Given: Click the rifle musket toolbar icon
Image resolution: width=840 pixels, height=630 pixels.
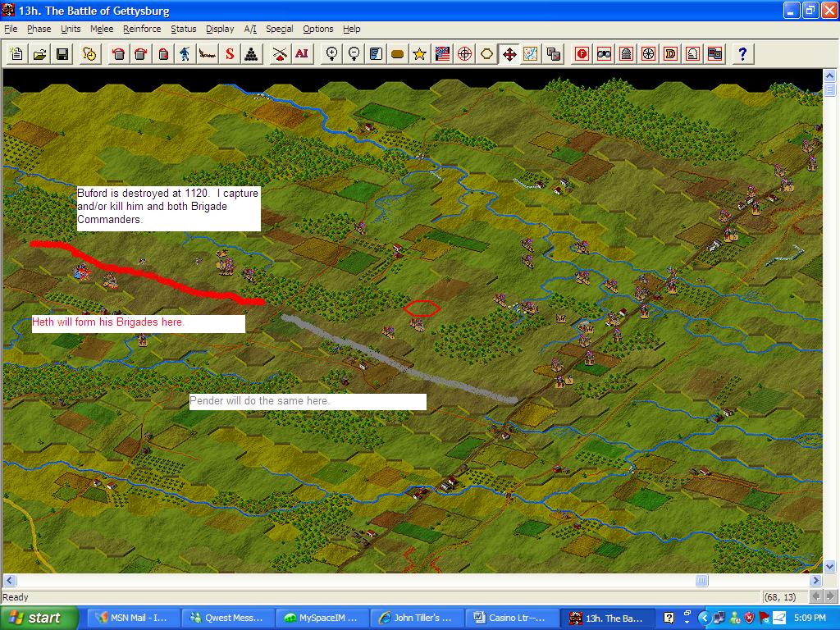Looking at the screenshot, I should [x=208, y=54].
